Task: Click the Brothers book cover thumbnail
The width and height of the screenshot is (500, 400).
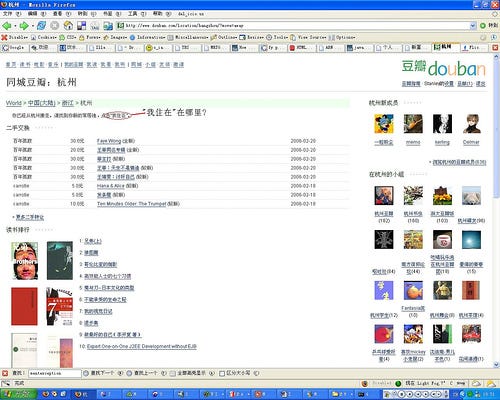Action: pos(25,261)
